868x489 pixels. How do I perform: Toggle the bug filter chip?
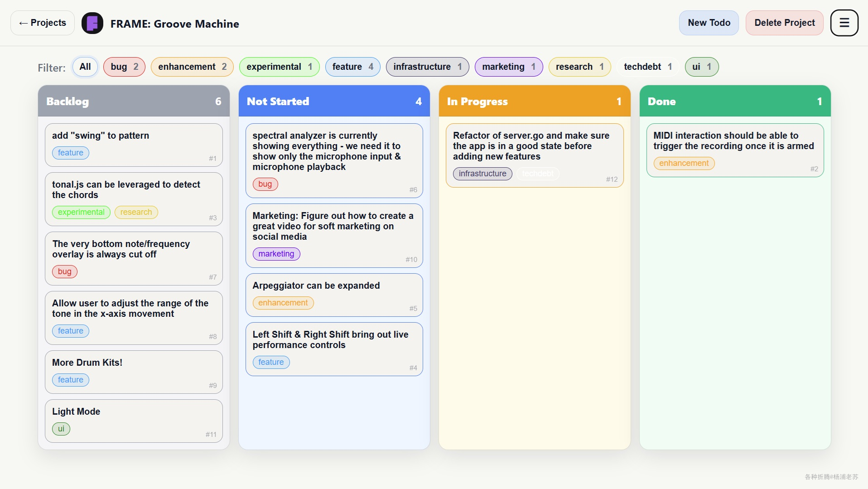124,67
